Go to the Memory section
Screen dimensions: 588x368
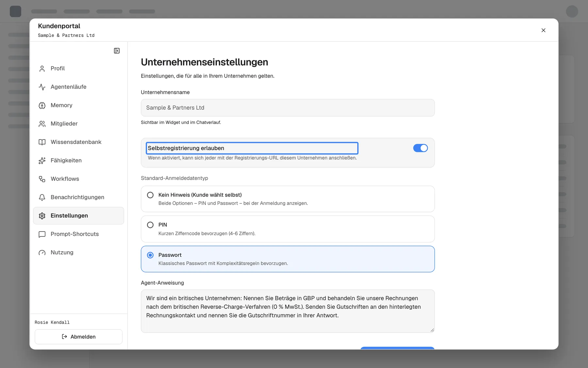click(x=78, y=105)
